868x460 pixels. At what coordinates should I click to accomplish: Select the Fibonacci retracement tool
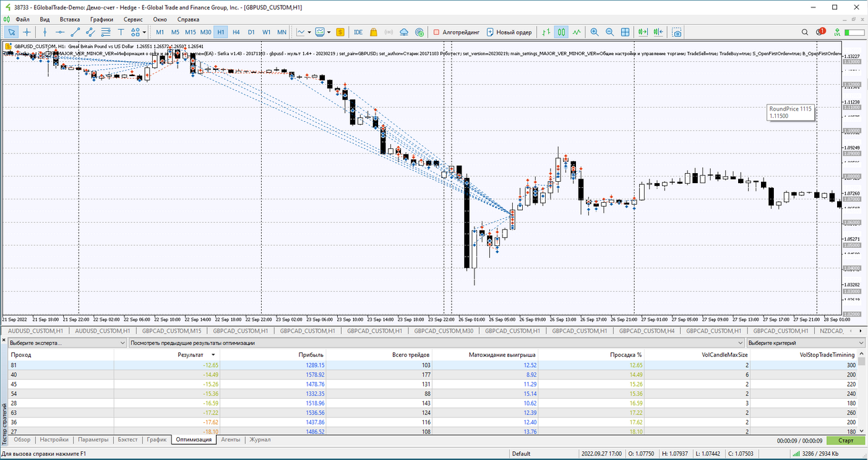(x=106, y=32)
